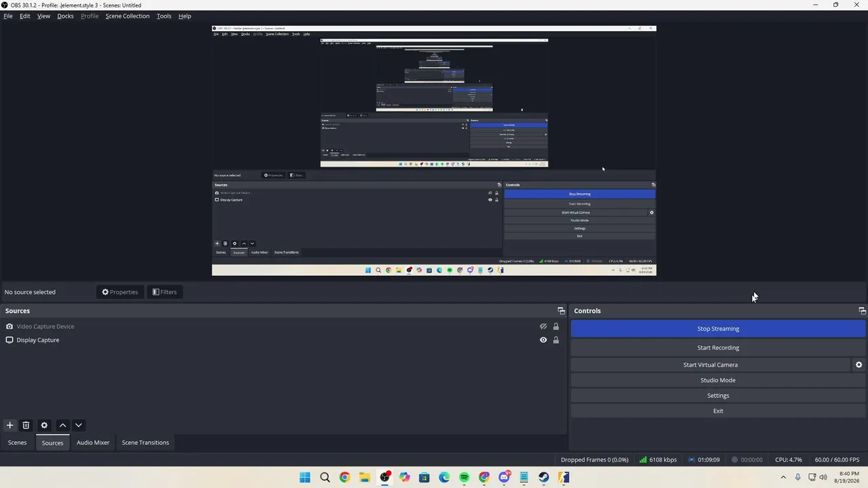Image resolution: width=868 pixels, height=488 pixels.
Task: Open Copilot from the taskbar
Action: tap(405, 477)
